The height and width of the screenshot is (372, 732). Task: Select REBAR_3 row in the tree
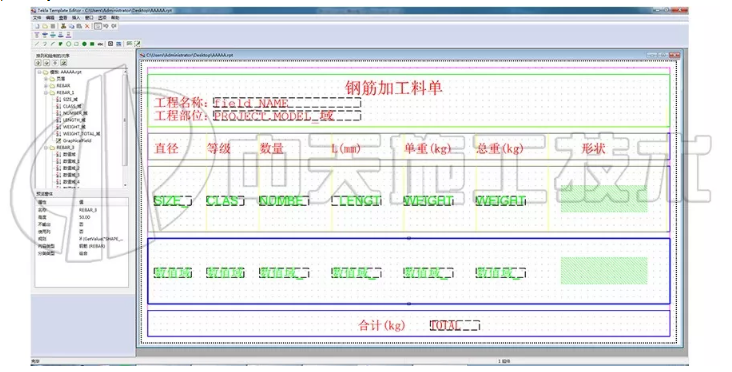(65, 147)
